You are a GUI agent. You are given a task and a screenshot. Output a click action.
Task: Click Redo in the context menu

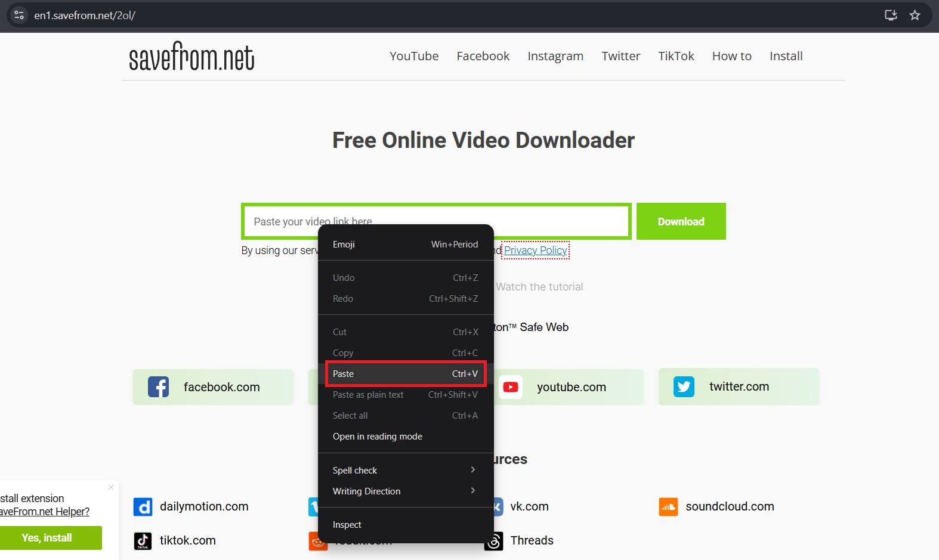(x=406, y=299)
